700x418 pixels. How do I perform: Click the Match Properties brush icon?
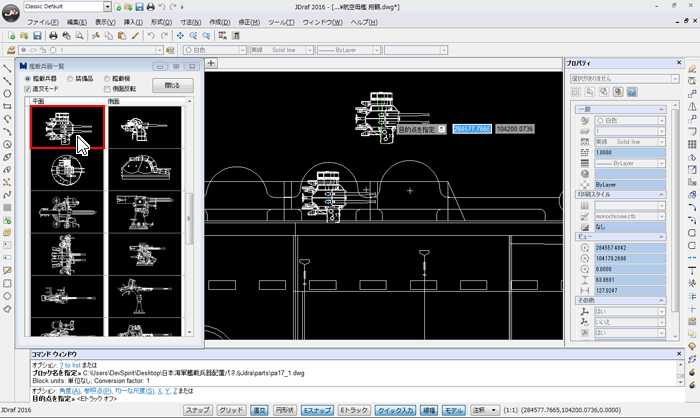coord(135,36)
